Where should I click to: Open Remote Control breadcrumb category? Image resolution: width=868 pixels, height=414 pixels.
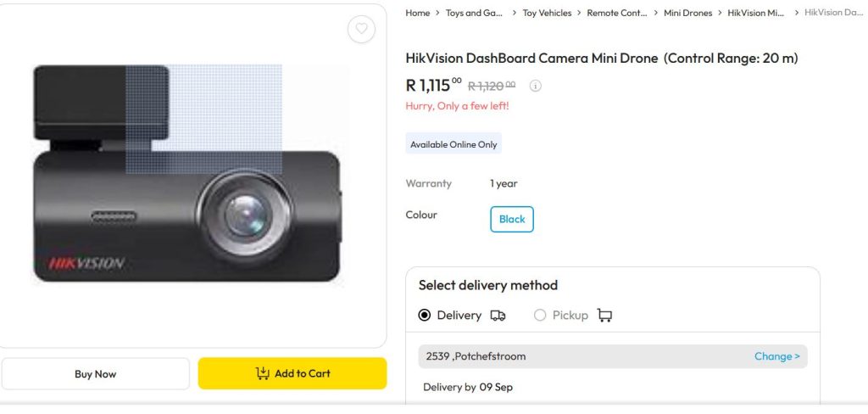[x=616, y=13]
